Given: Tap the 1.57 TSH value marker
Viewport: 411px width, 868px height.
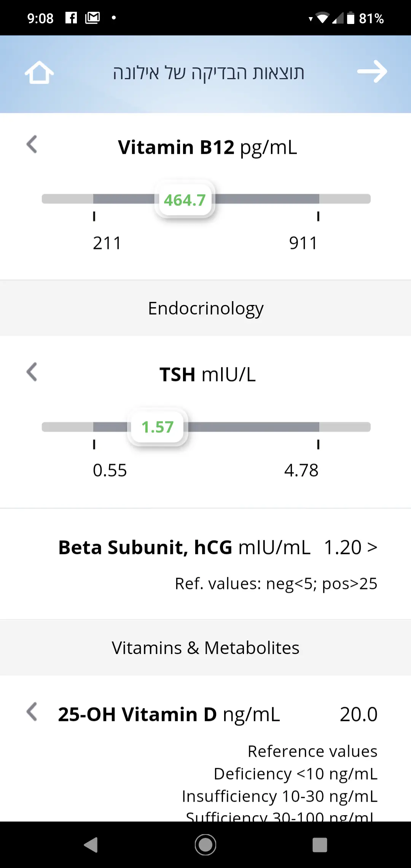Looking at the screenshot, I should (158, 427).
